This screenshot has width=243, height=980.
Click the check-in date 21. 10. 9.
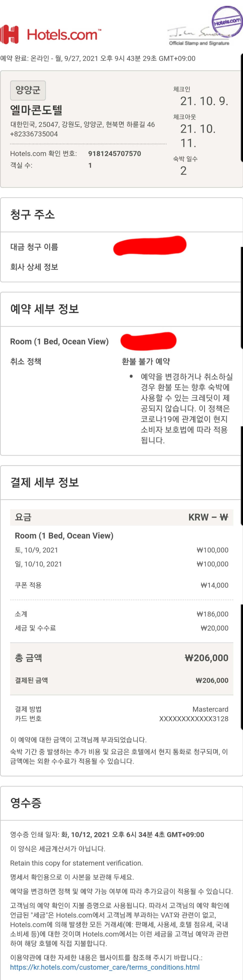204,101
